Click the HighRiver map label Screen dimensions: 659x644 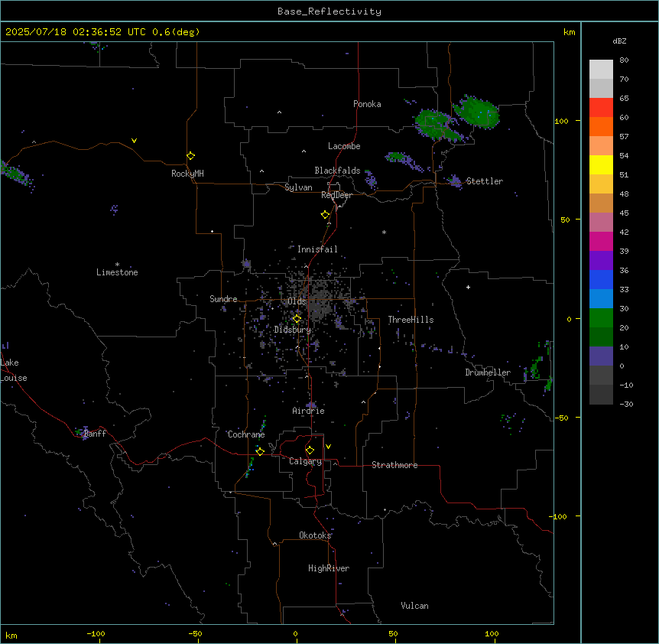click(x=329, y=568)
